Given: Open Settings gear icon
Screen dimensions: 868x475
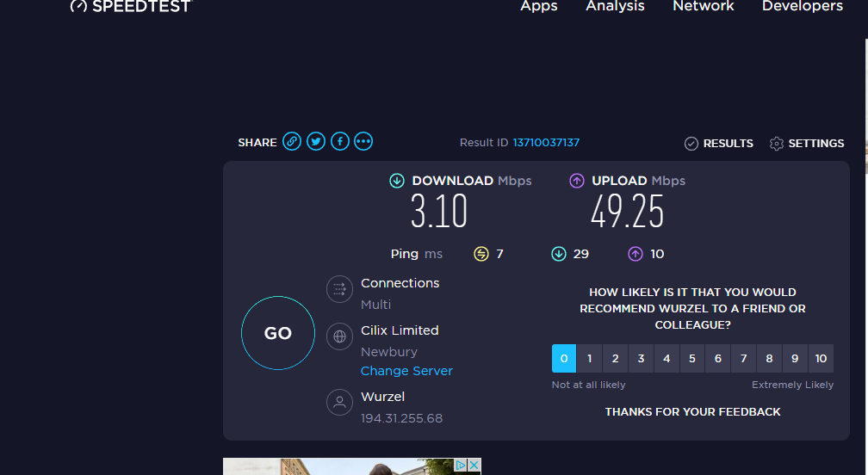Looking at the screenshot, I should 776,144.
